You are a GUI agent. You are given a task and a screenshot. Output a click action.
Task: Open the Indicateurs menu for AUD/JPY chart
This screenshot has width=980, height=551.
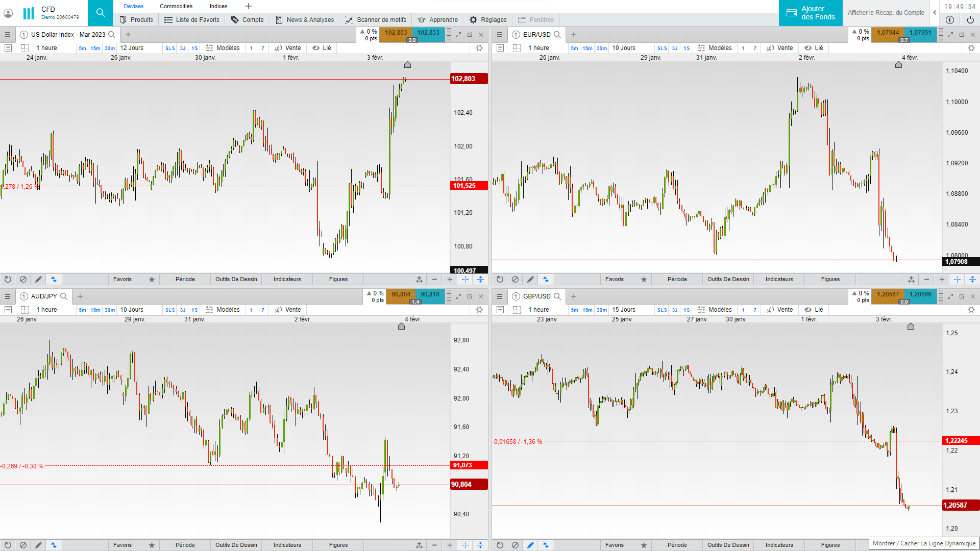point(287,545)
